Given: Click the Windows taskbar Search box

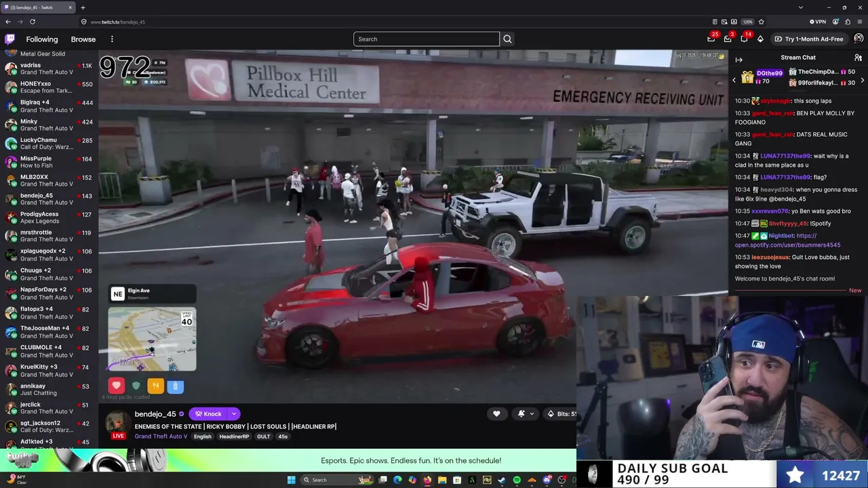Looking at the screenshot, I should [x=338, y=480].
